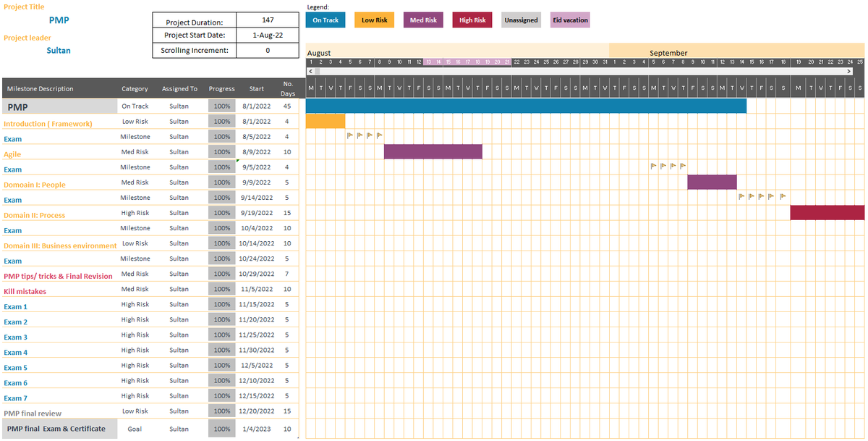Viewport: 868px width, 441px height.
Task: Click the timeline scroll left arrow
Action: (x=310, y=72)
